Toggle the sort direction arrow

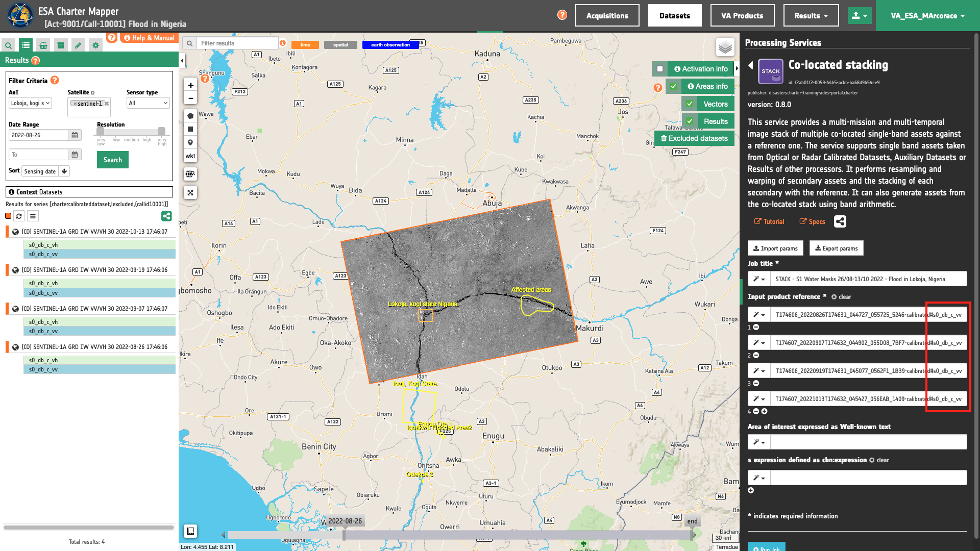(x=64, y=171)
